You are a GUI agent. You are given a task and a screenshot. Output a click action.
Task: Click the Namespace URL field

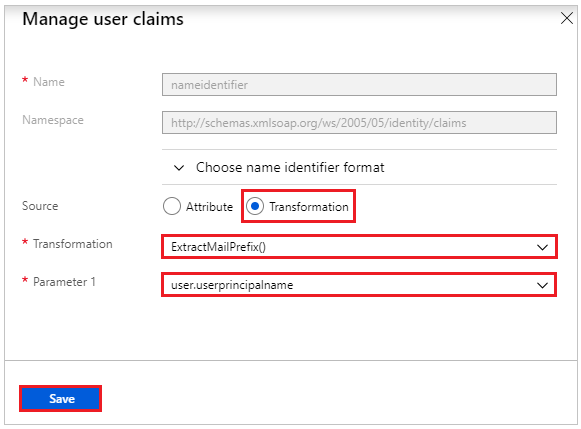coord(359,123)
